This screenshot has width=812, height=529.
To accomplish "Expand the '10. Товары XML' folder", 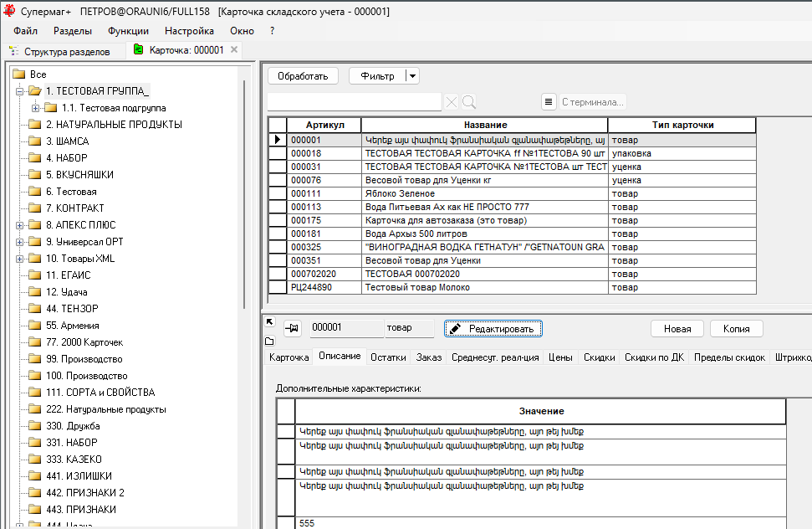I will (19, 259).
